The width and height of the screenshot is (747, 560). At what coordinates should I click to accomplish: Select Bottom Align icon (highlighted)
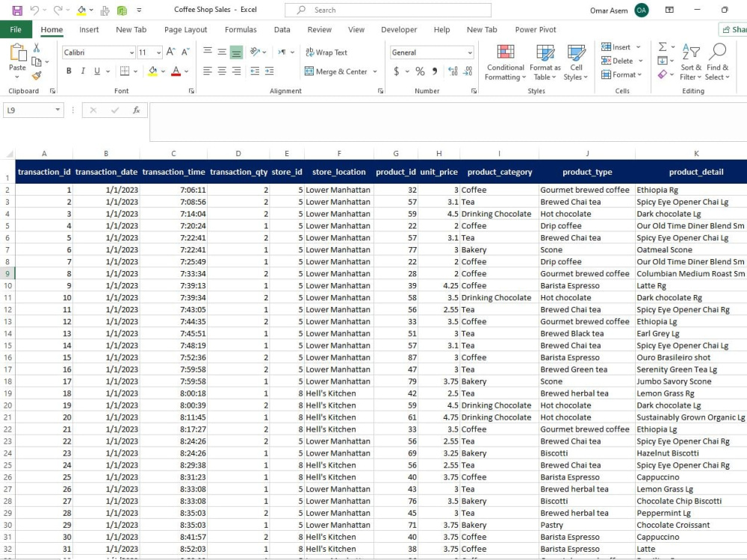(x=236, y=52)
